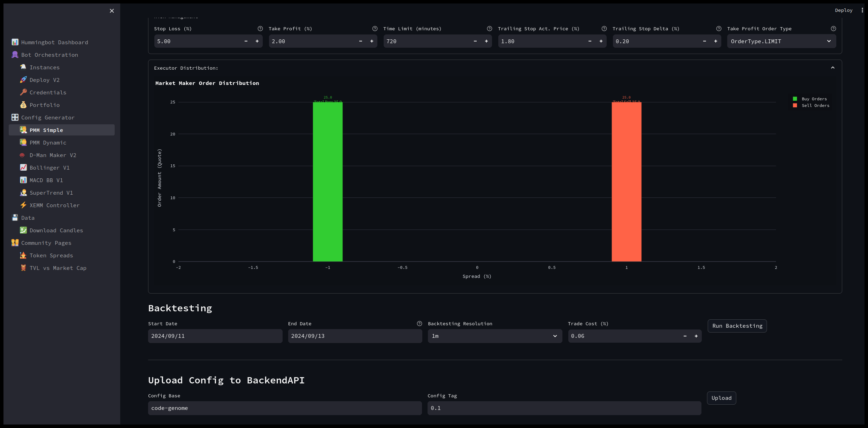Image resolution: width=868 pixels, height=428 pixels.
Task: Open the Backtesting Resolution dropdown
Action: [x=494, y=336]
